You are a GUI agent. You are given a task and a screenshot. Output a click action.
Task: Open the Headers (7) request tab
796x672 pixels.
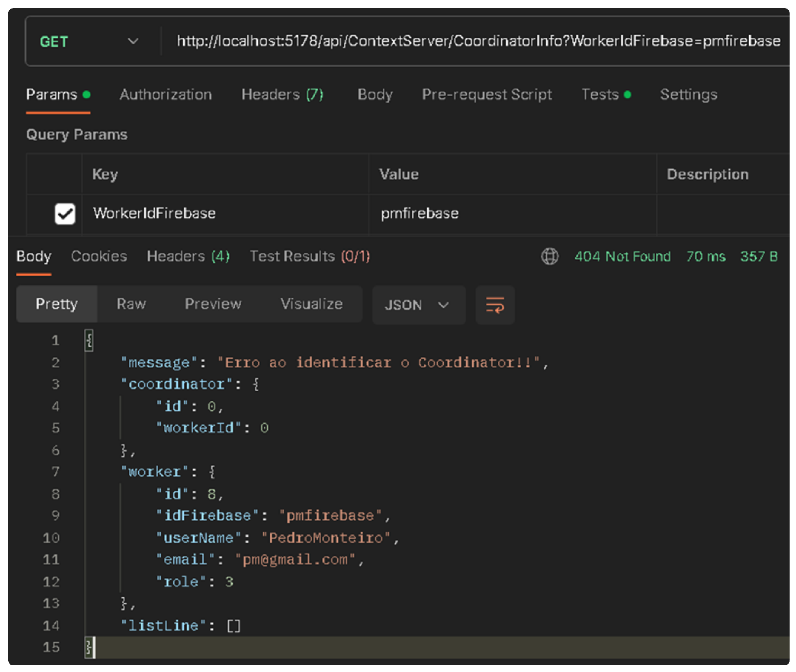[282, 95]
